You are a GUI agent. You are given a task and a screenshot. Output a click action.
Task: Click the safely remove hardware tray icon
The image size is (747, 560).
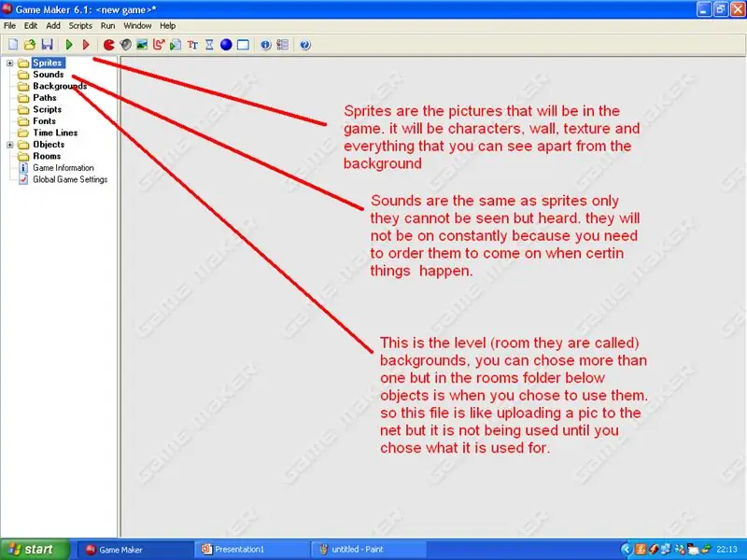coord(706,549)
